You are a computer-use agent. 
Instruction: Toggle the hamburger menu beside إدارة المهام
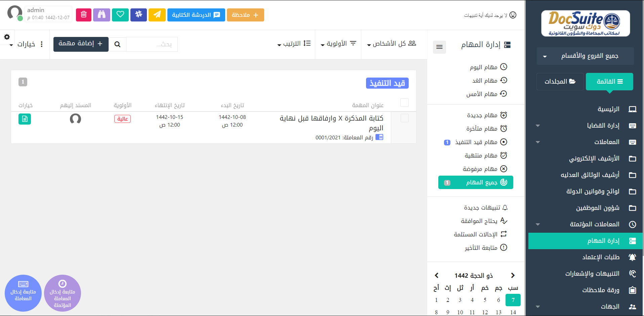pyautogui.click(x=439, y=47)
